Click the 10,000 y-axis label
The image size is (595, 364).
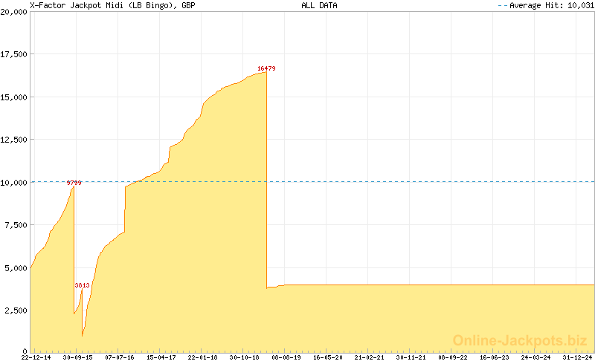(15, 182)
